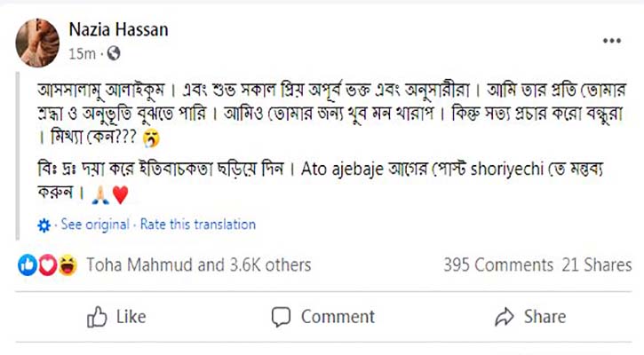Click the laughing haha reaction icon
This screenshot has height=355, width=644.
point(67,264)
